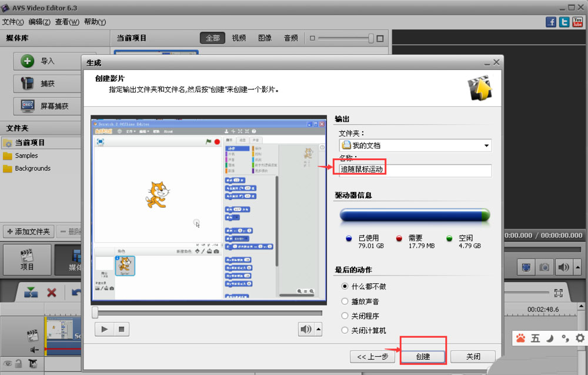The image size is (588, 375).
Task: Click the << 上一步 button
Action: tap(372, 357)
